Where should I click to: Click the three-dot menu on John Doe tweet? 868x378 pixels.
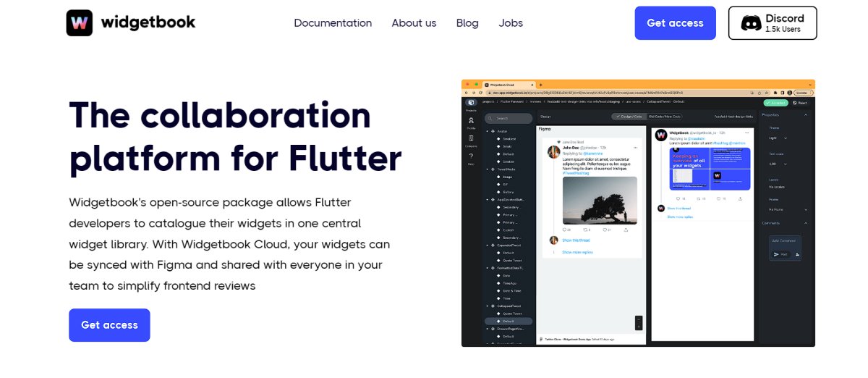point(634,149)
